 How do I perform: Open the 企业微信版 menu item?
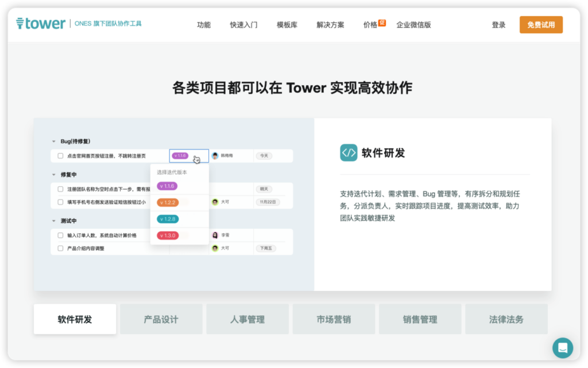(x=413, y=25)
